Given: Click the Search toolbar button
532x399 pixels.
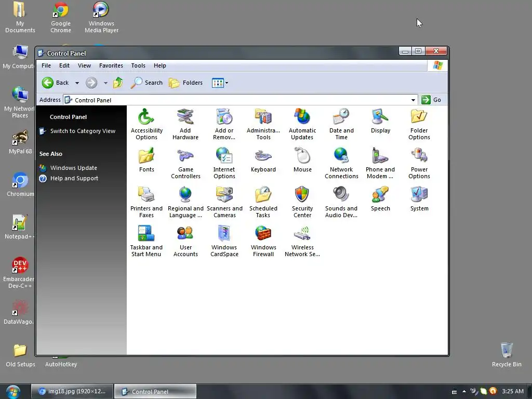Looking at the screenshot, I should (x=147, y=83).
